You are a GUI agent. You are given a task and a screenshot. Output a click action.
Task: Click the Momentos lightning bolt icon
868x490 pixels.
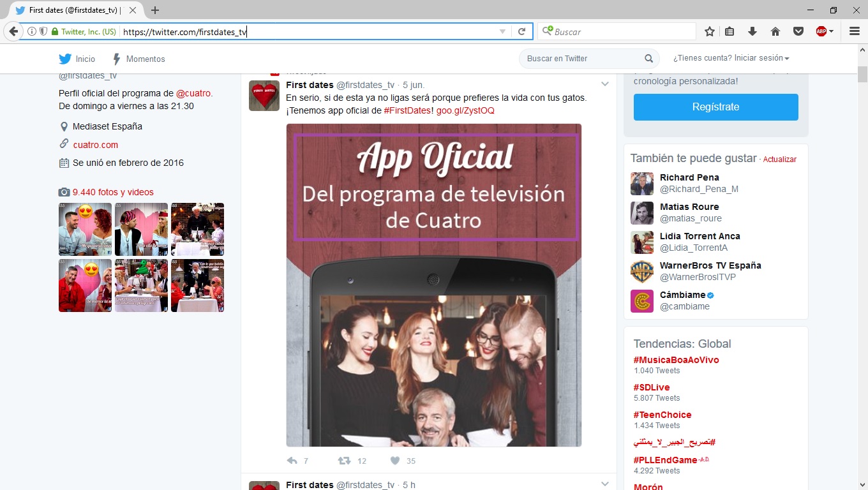click(x=117, y=59)
